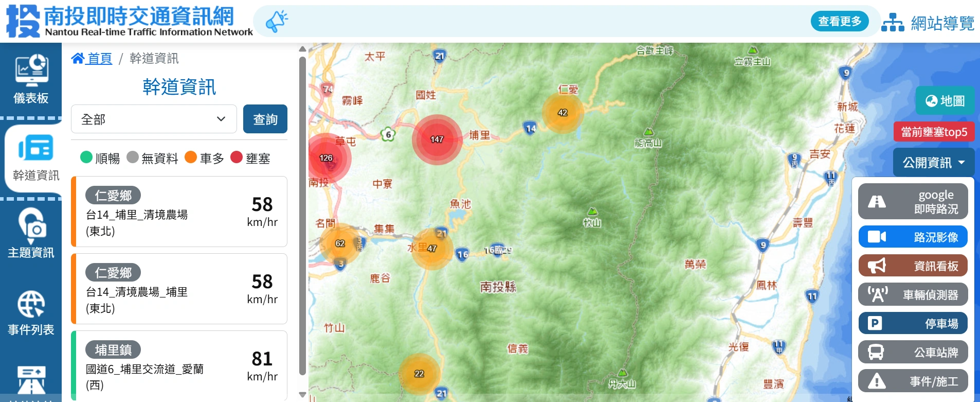This screenshot has height=402, width=980.
Task: Open the 台14_埔里_清境農場 road card
Action: 179,212
